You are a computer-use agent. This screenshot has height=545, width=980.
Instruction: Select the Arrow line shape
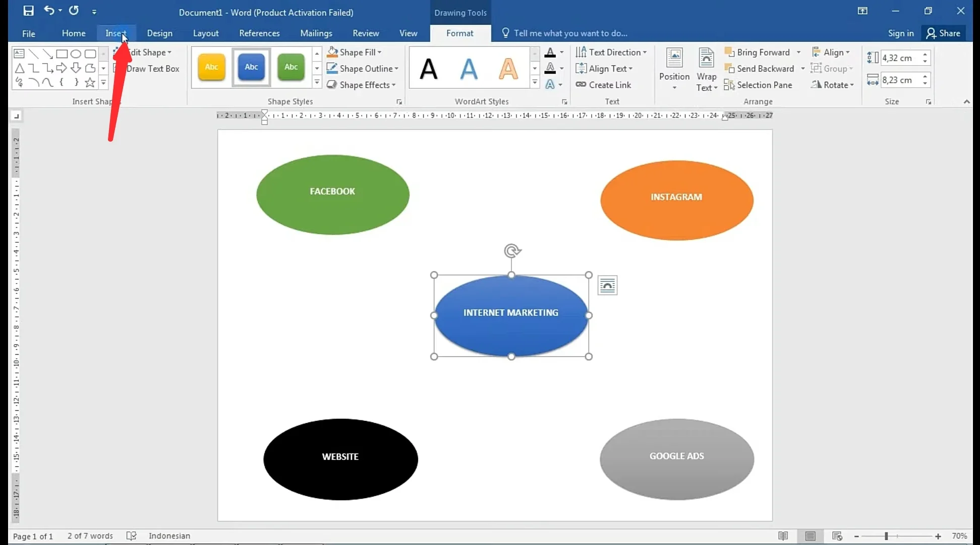tap(48, 53)
